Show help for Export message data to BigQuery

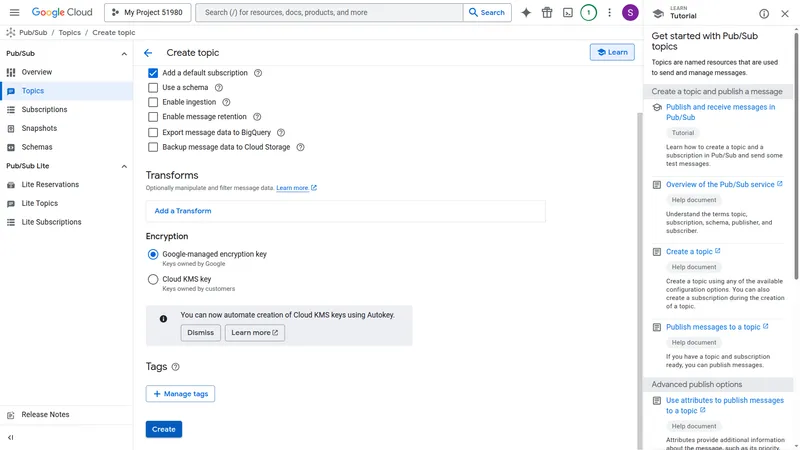tap(281, 133)
